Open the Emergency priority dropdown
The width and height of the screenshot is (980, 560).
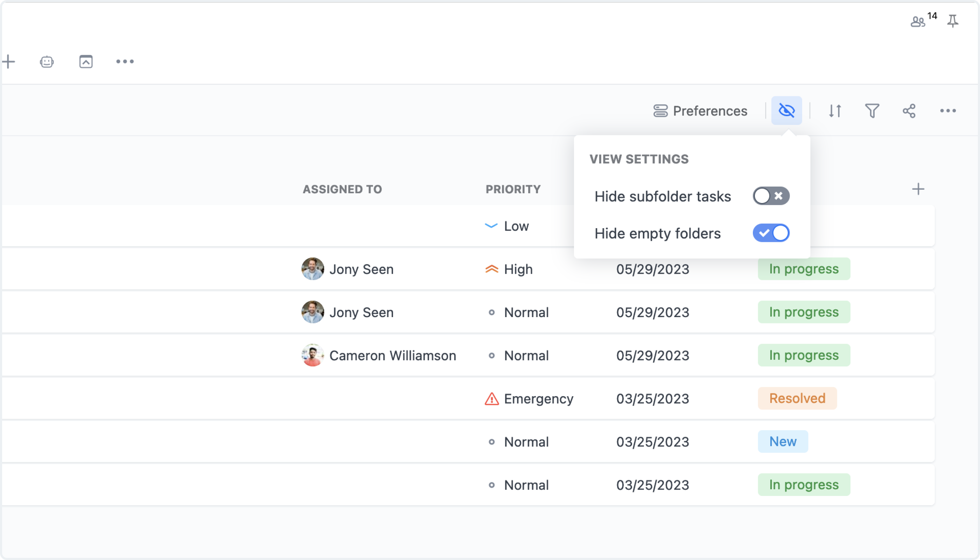click(529, 398)
